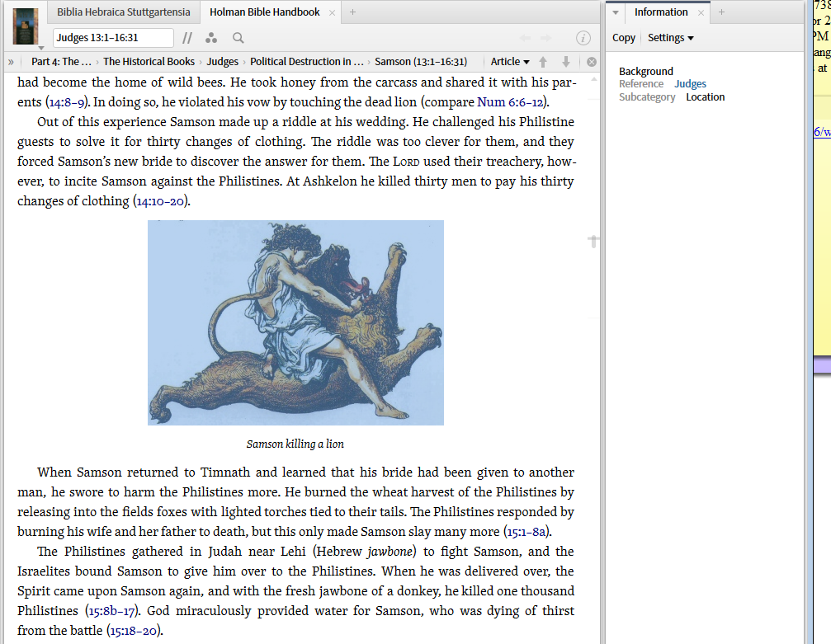Viewport: 831px width, 644px height.
Task: Go forward with the right arrow navigation icon
Action: (x=545, y=38)
